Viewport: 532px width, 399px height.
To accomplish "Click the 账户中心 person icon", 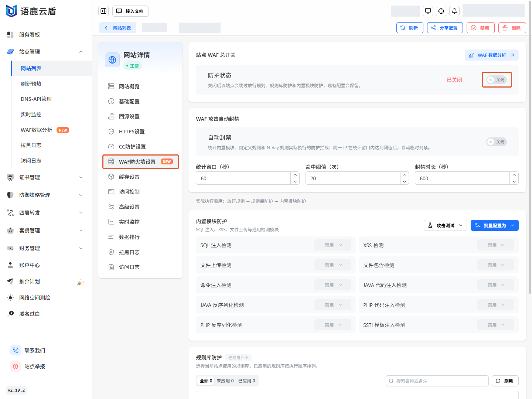I will (10, 265).
